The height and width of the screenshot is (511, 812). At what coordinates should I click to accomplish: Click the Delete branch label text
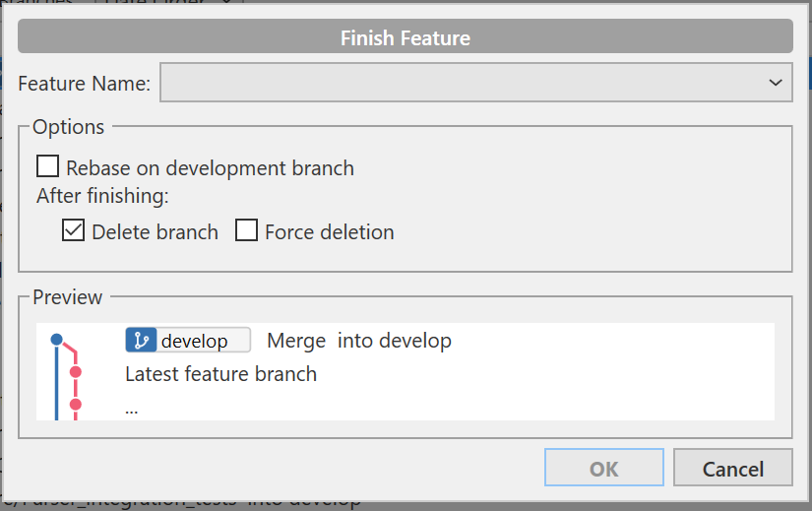pos(155,232)
